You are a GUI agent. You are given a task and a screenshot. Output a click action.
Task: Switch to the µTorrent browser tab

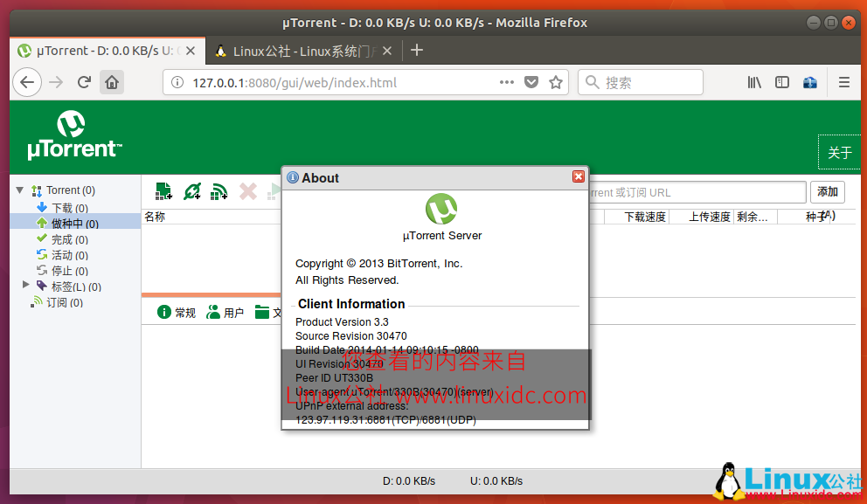click(x=108, y=51)
